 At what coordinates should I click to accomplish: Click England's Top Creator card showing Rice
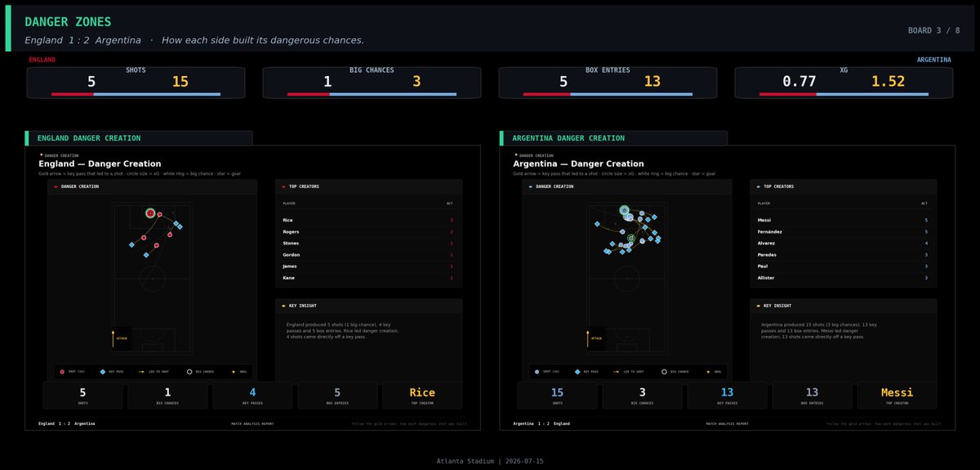[x=422, y=396]
